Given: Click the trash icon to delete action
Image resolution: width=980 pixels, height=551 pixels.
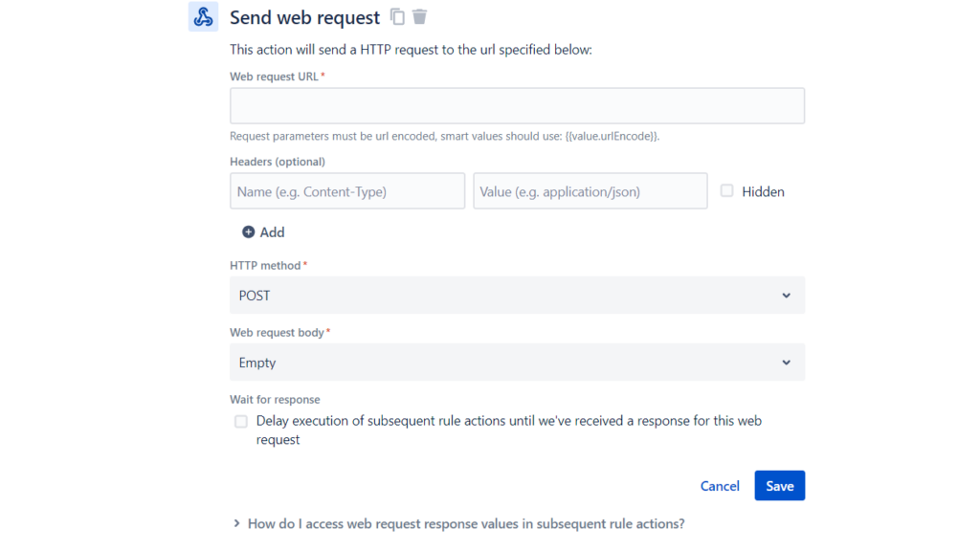Looking at the screenshot, I should 421,16.
